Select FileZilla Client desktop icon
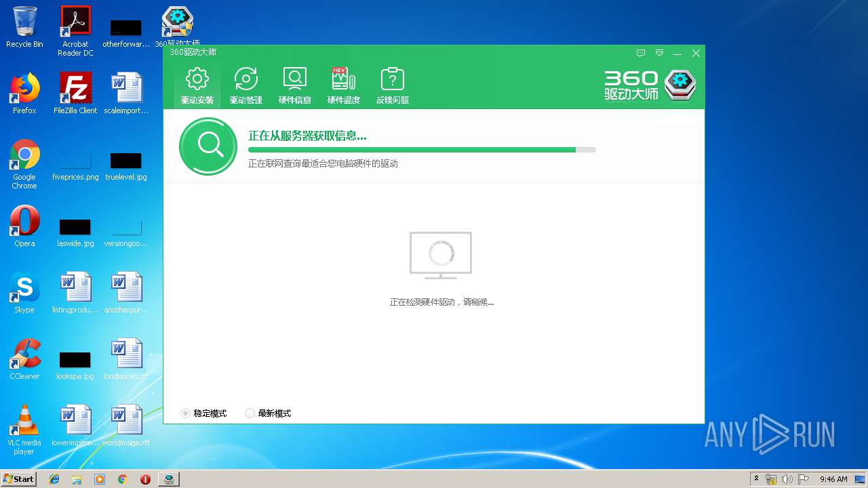868x488 pixels. [75, 94]
